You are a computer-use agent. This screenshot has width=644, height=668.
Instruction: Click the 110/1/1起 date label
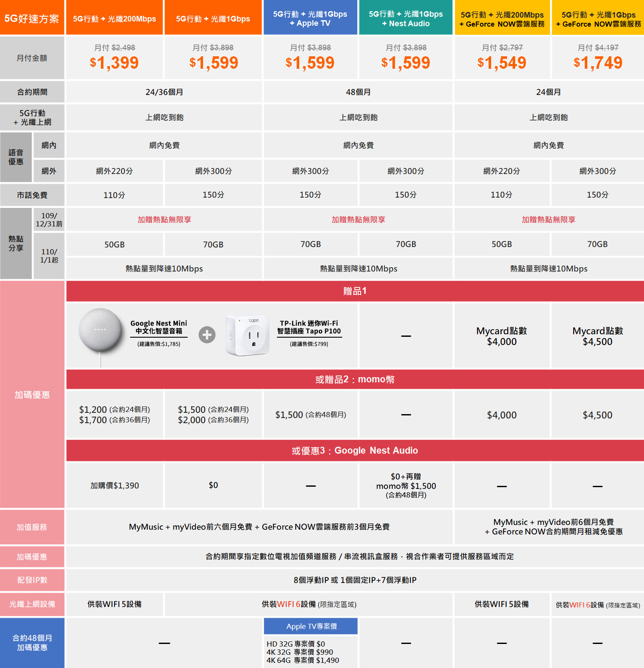(49, 256)
